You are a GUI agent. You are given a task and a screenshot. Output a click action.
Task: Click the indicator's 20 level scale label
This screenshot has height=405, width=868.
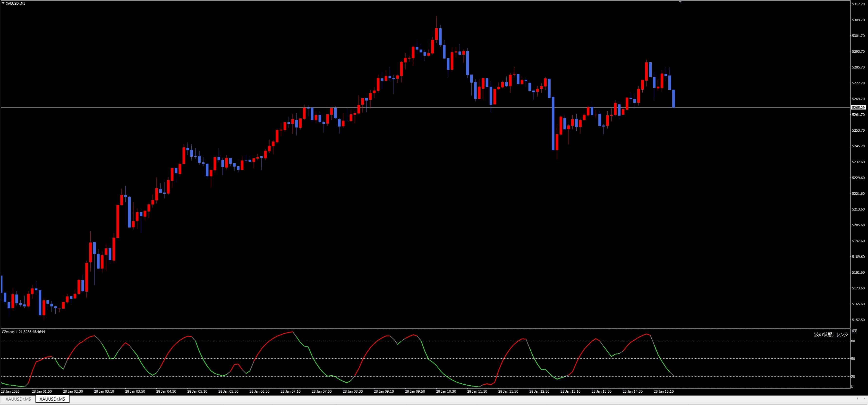(x=853, y=377)
